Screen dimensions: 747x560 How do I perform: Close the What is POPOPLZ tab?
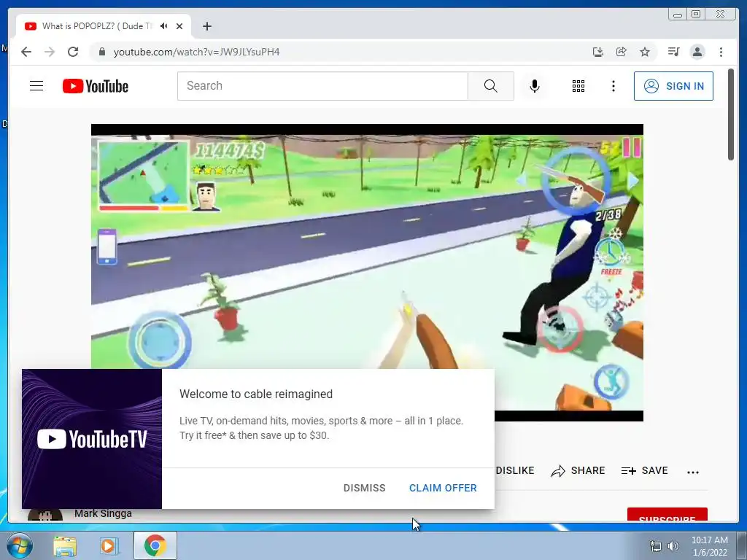[x=179, y=26]
